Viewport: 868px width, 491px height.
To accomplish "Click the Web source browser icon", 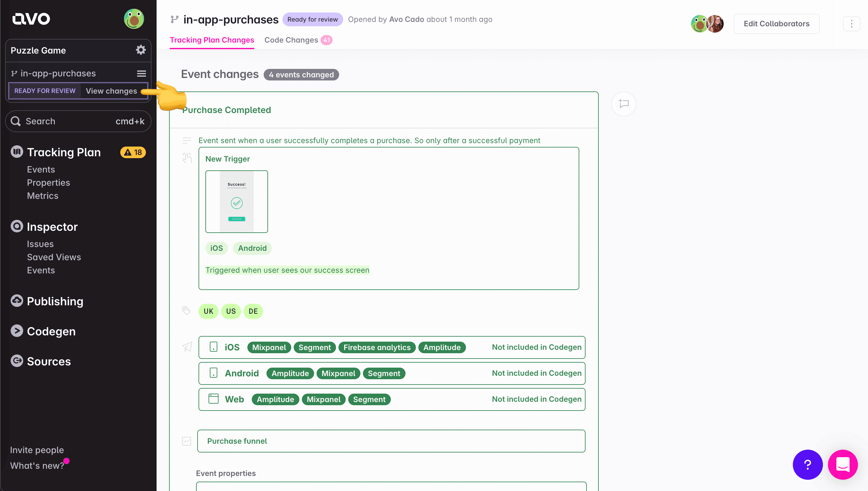I will click(x=214, y=399).
